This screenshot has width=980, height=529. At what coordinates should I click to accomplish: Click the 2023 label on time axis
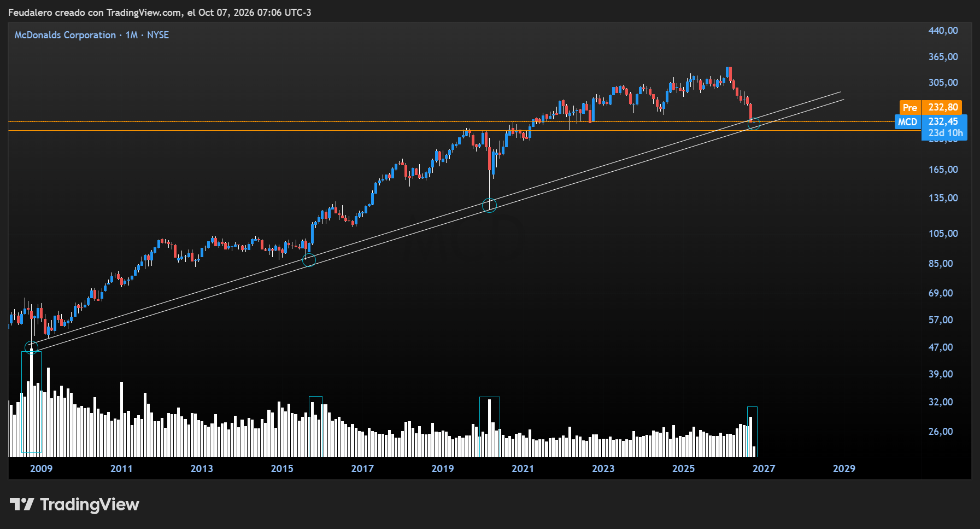point(603,469)
